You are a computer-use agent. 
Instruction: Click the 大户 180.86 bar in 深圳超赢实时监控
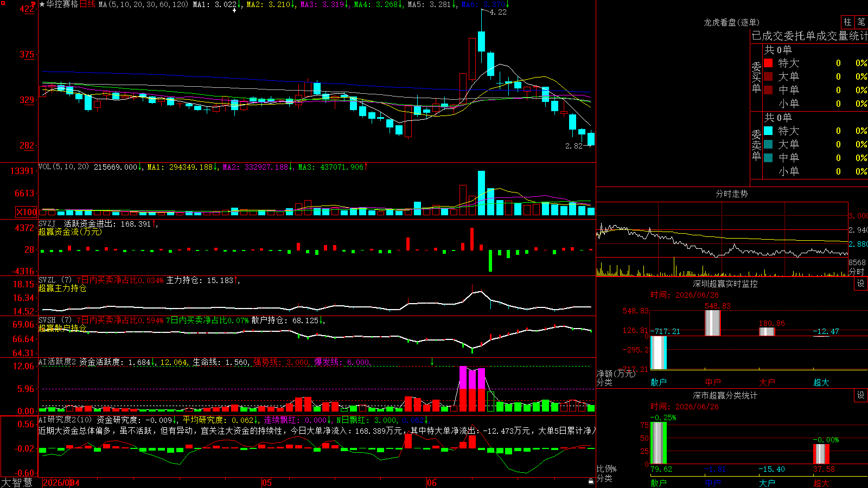point(767,332)
